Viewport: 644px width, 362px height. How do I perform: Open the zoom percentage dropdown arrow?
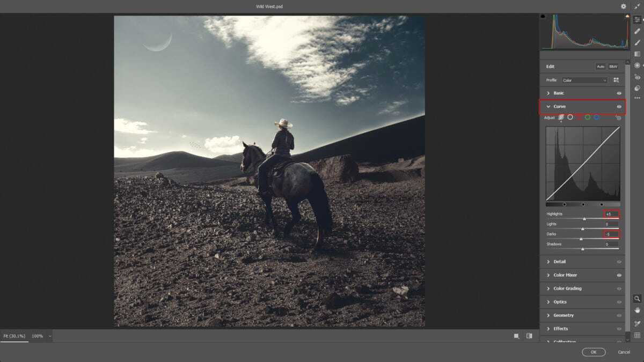50,336
